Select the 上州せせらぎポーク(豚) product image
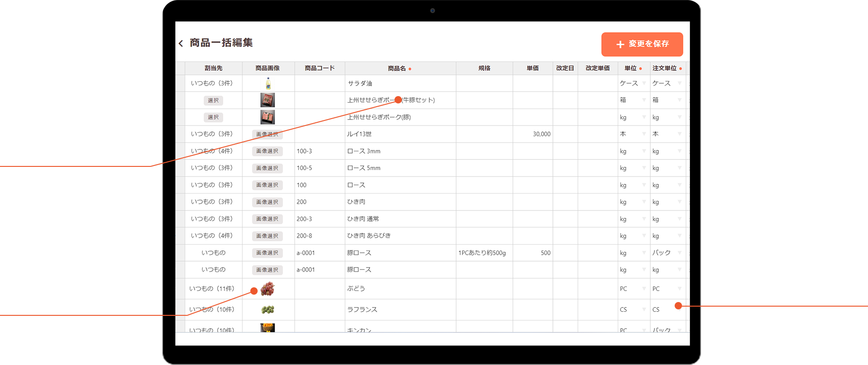868x365 pixels. [x=268, y=117]
